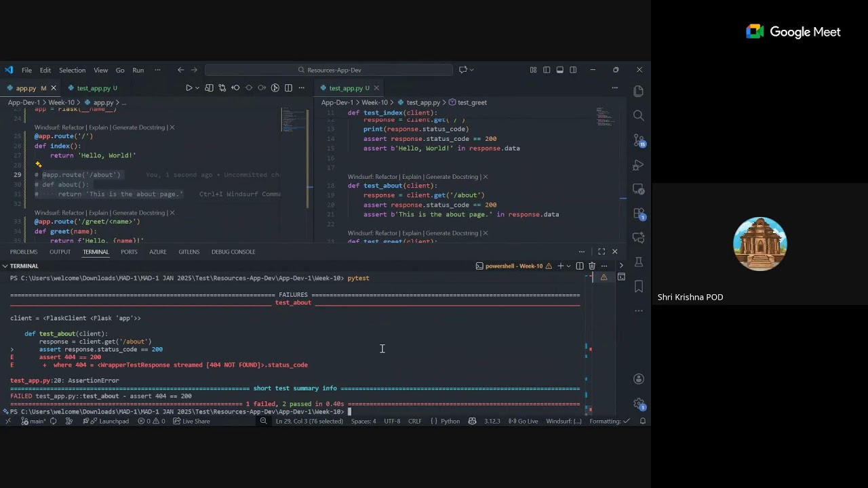Click the Resources-App-Dev command center search
Viewport: 868px width, 488px height.
(329, 70)
